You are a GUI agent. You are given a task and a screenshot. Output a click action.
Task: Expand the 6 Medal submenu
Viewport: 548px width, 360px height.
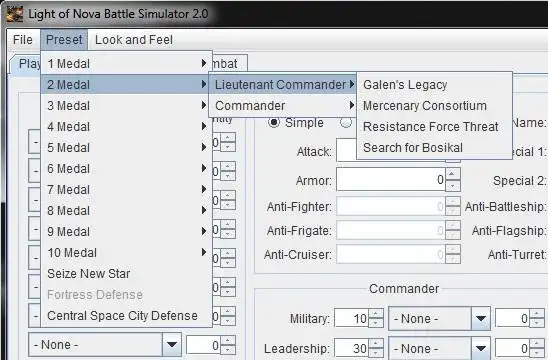[127, 168]
